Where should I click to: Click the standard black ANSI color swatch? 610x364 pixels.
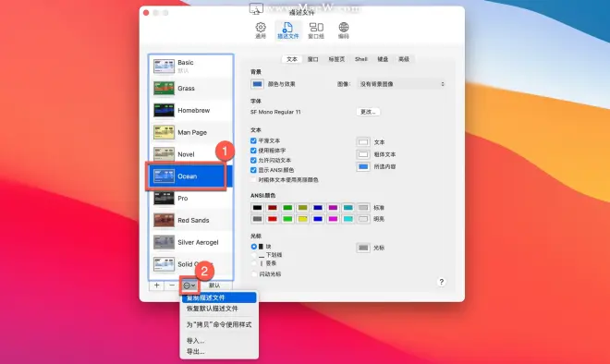[x=257, y=208]
